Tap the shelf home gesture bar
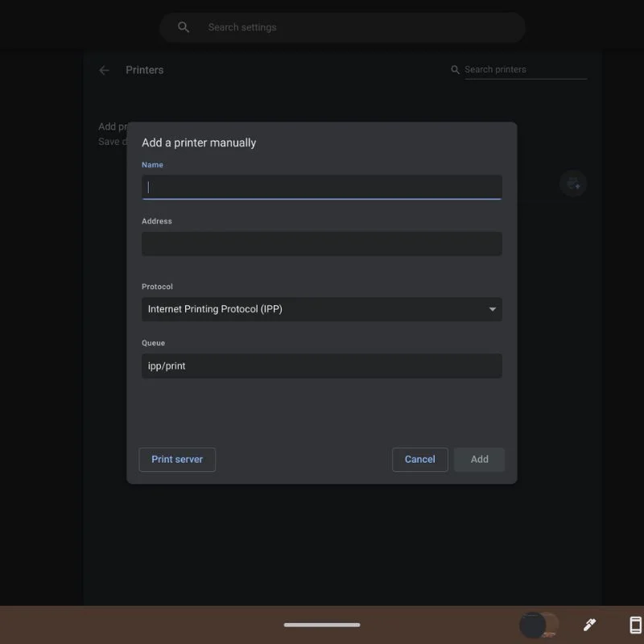 (x=322, y=625)
